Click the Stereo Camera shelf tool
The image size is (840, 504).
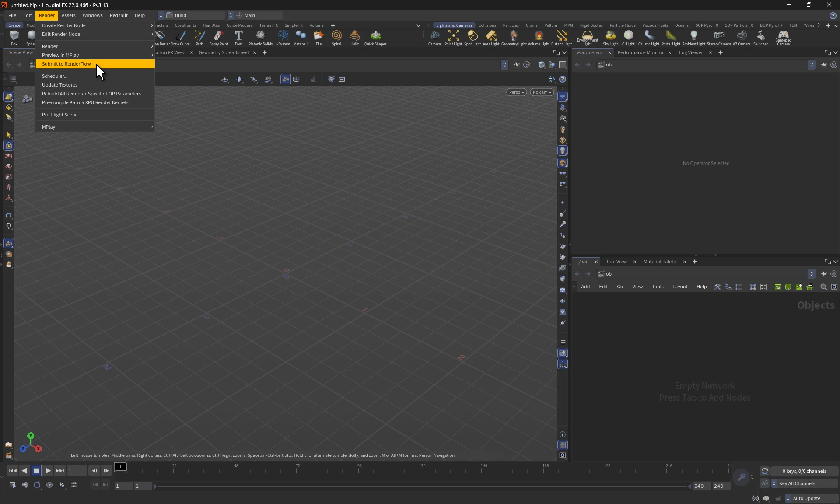coord(719,38)
